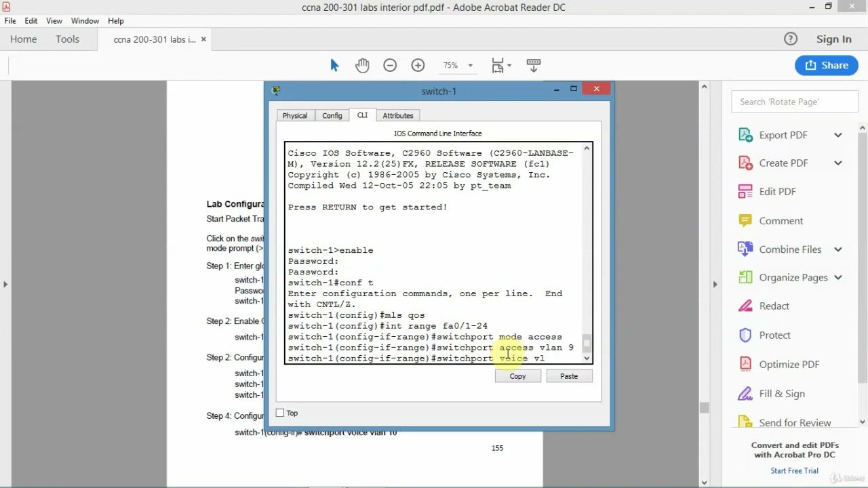Switch to the Config tab in switch-1

pos(332,115)
